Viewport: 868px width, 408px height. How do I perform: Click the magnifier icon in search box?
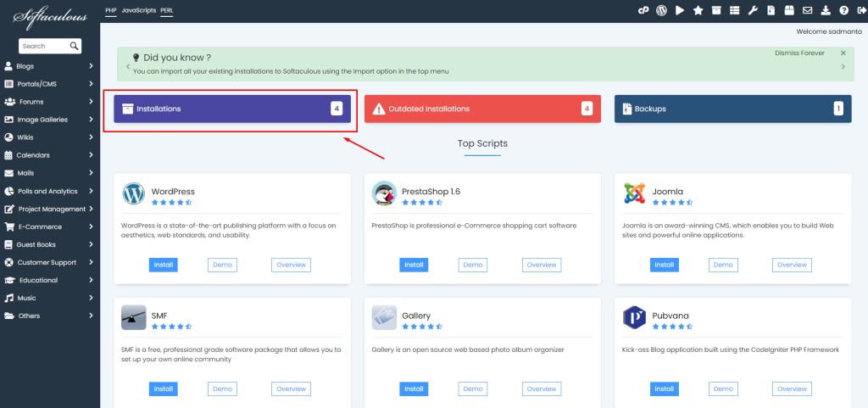(75, 46)
